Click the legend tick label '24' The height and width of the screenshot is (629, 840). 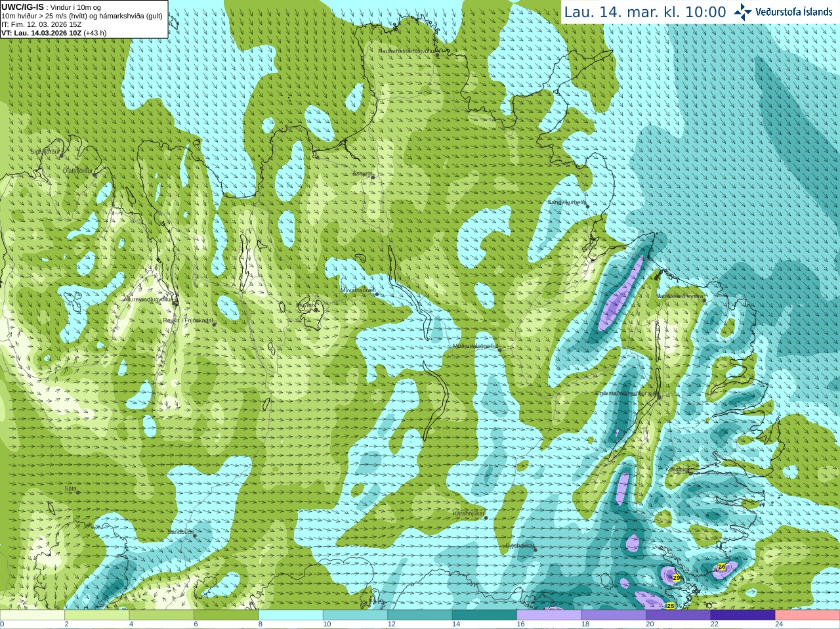click(x=779, y=624)
